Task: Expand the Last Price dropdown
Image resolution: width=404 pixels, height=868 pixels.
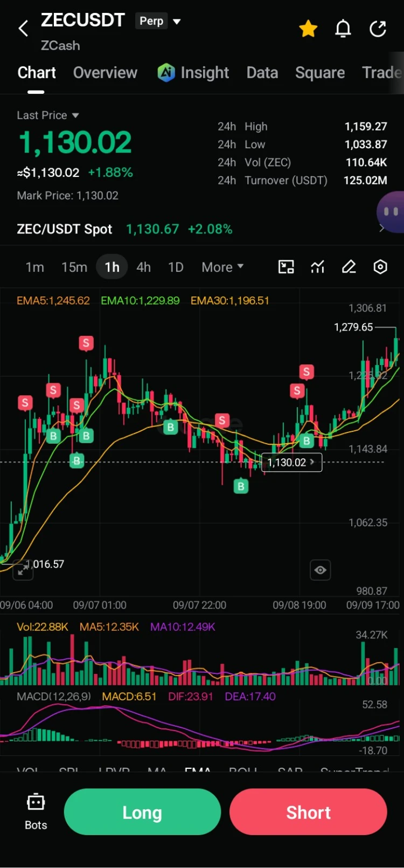Action: pyautogui.click(x=48, y=115)
